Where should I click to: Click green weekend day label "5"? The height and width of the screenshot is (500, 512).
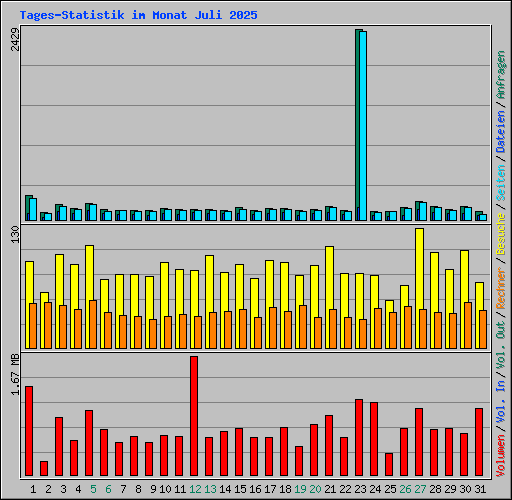(x=93, y=489)
